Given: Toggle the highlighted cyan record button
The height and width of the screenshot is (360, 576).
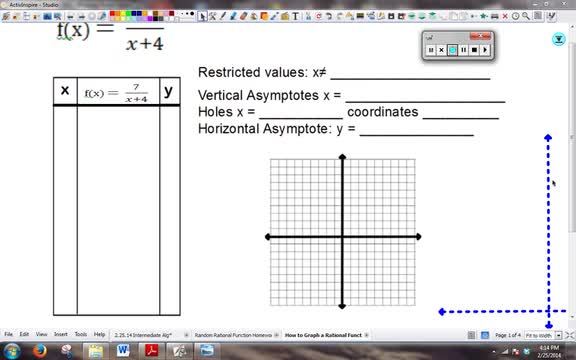Looking at the screenshot, I should tap(453, 50).
